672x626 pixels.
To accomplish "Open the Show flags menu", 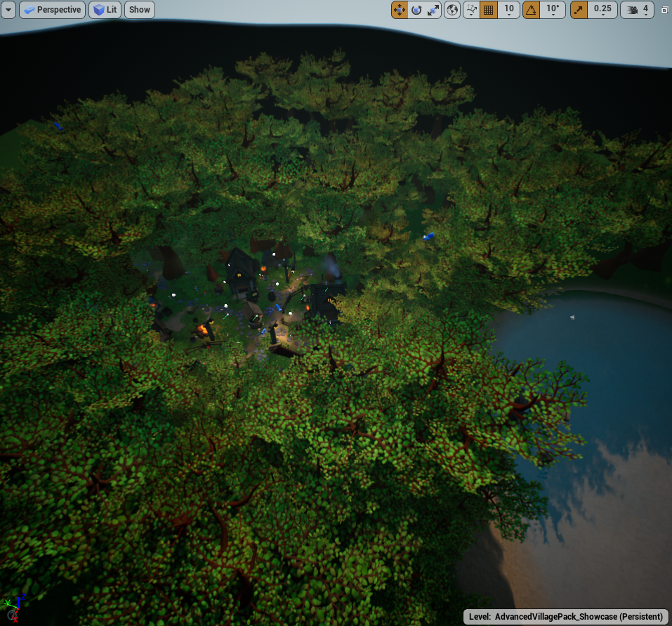I will coord(140,9).
